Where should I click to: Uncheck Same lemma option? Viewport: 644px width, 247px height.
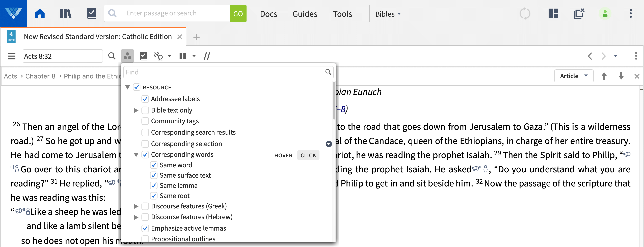pos(154,185)
